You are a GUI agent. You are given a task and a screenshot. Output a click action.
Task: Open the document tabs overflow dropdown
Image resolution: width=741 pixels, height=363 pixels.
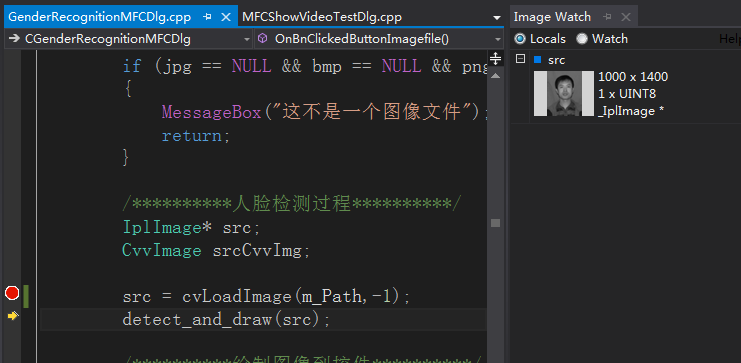pos(497,18)
